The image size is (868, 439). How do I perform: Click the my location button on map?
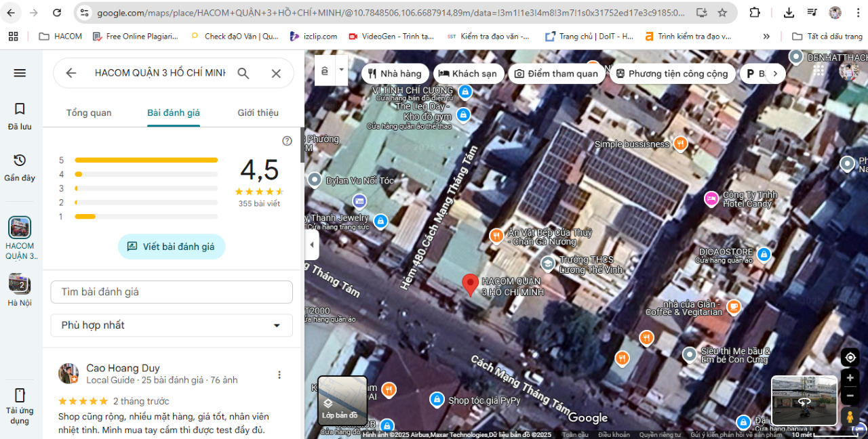click(x=850, y=358)
